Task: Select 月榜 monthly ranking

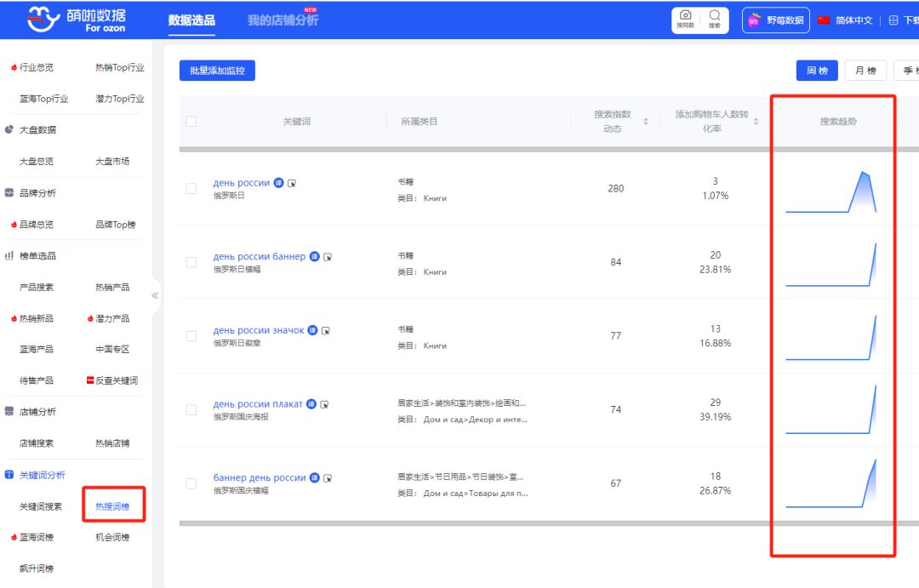Action: point(865,71)
